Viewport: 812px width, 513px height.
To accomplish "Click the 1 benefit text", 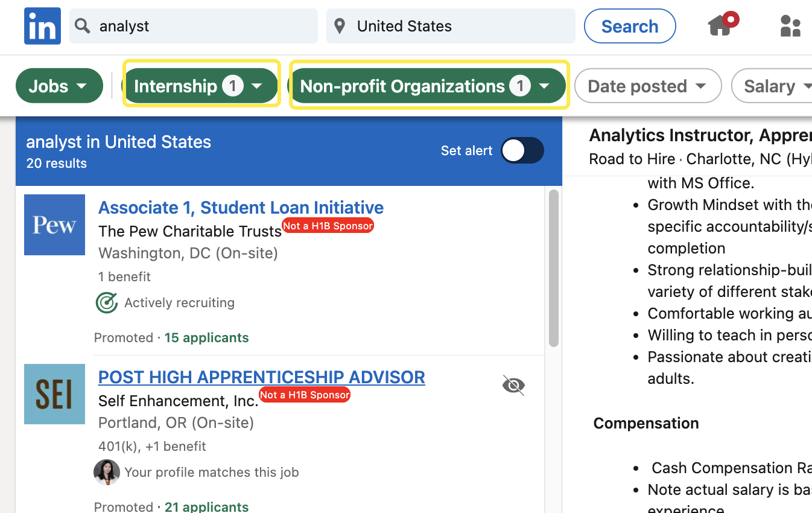I will click(x=124, y=276).
